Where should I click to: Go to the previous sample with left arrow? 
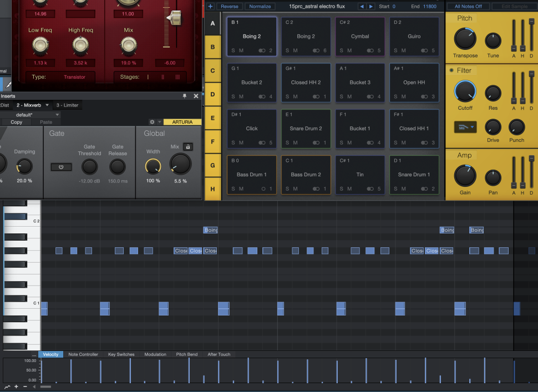coord(362,7)
